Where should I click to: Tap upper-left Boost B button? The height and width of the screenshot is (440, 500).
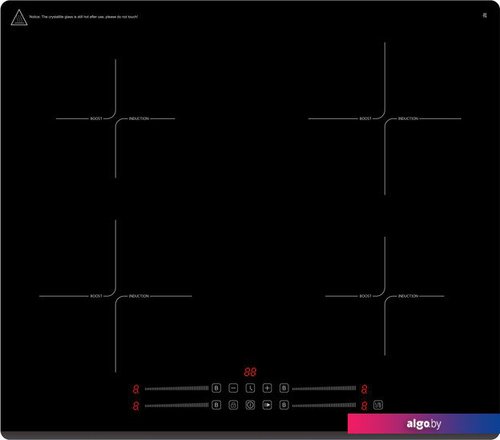point(216,388)
